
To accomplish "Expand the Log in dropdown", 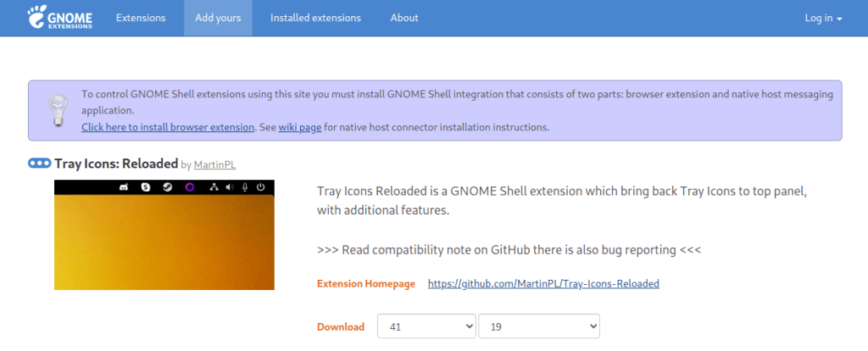I will pos(823,18).
